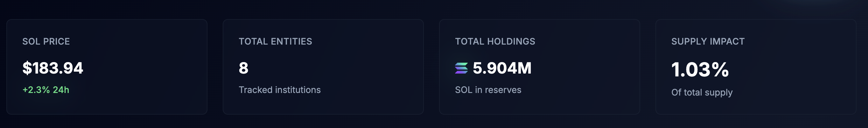Click the Solana logo icon
868x128 pixels.
461,68
